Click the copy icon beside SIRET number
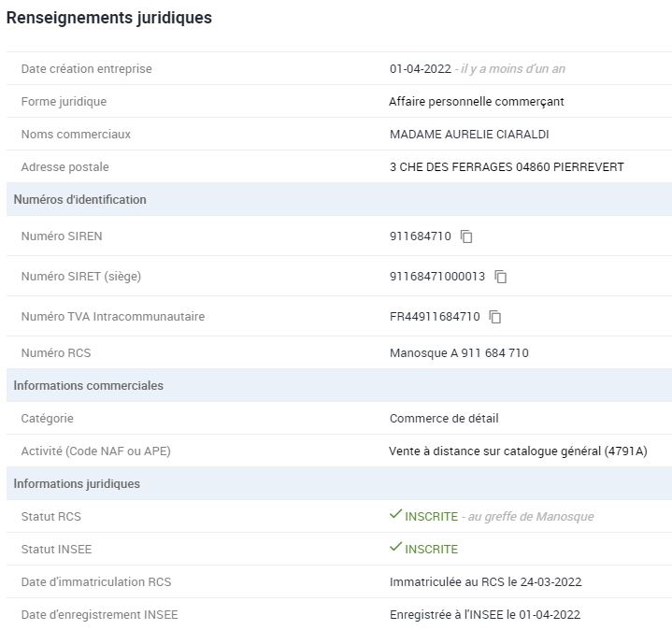This screenshot has width=672, height=630. [501, 277]
